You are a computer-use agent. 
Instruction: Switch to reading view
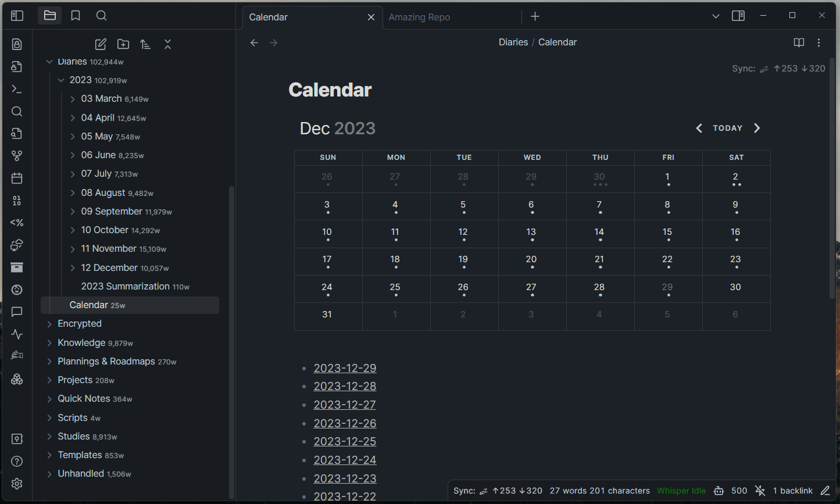[x=799, y=42]
